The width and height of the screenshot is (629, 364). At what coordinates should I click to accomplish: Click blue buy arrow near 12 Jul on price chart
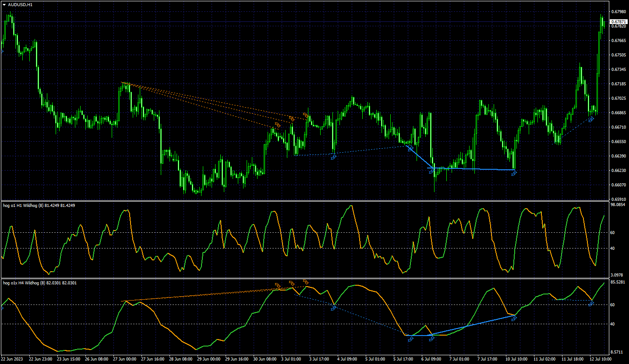click(x=591, y=119)
